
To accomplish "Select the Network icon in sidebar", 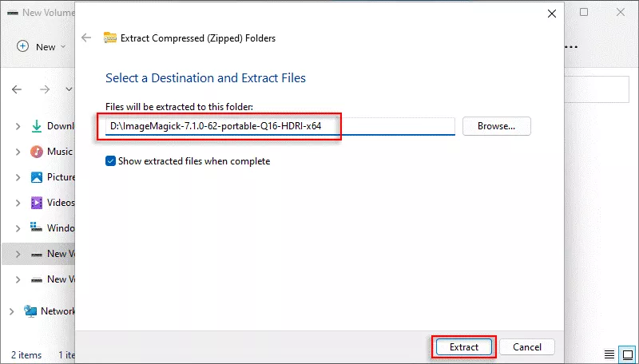I will click(x=30, y=311).
